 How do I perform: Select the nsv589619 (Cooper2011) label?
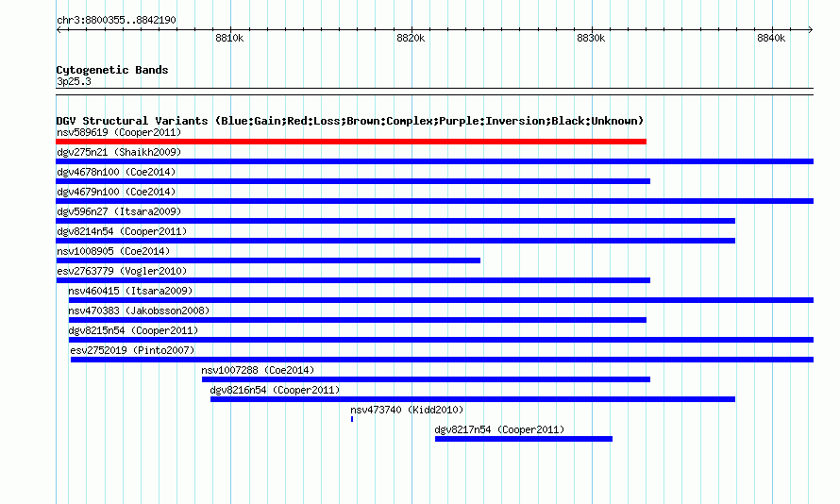[x=119, y=132]
